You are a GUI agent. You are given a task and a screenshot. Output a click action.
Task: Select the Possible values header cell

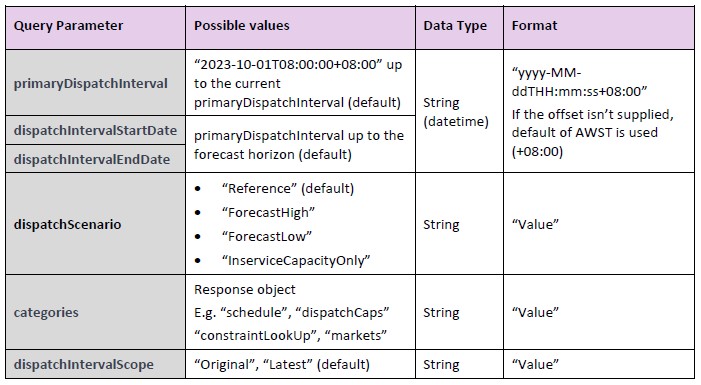tap(300, 27)
